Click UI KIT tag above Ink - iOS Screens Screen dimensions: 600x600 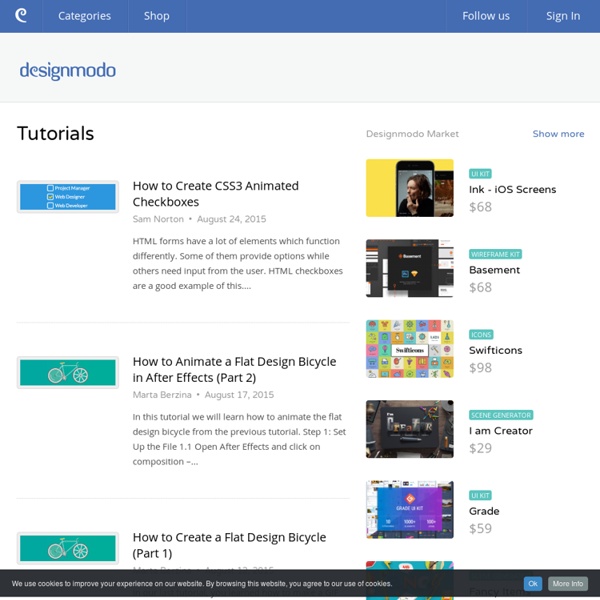tap(480, 174)
